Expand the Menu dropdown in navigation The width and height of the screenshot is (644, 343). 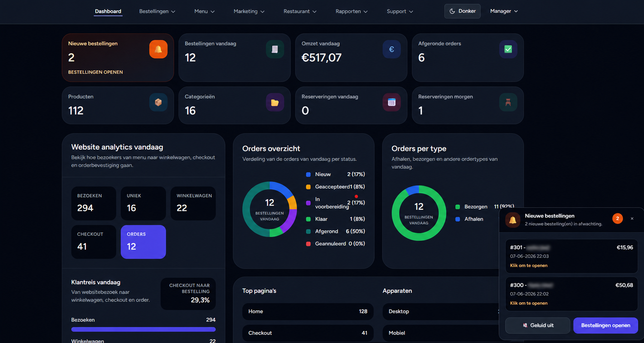205,11
